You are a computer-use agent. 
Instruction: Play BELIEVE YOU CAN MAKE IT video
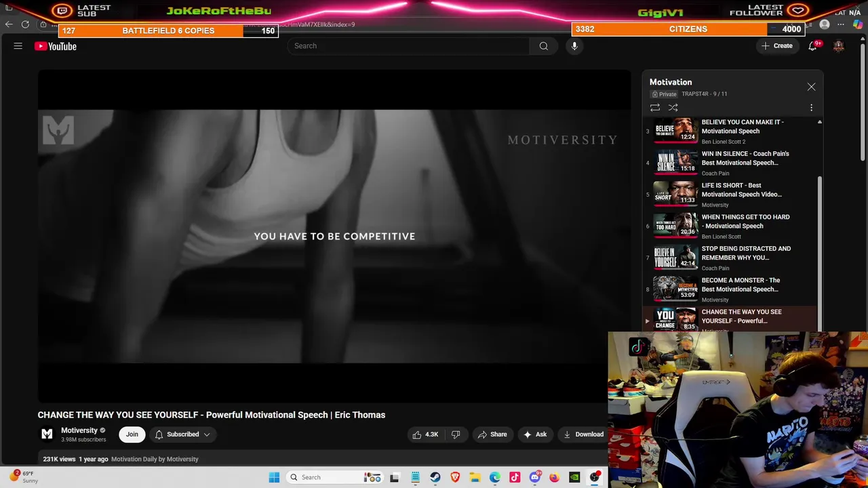coord(730,131)
